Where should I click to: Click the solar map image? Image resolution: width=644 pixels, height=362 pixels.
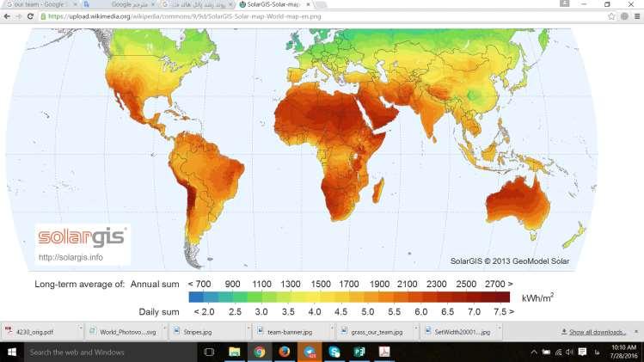302,173
